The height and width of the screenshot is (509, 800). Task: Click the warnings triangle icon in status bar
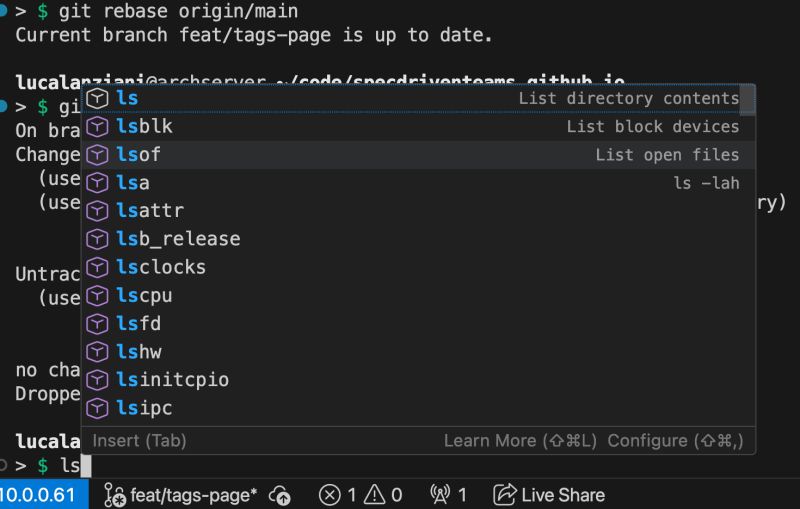point(375,495)
